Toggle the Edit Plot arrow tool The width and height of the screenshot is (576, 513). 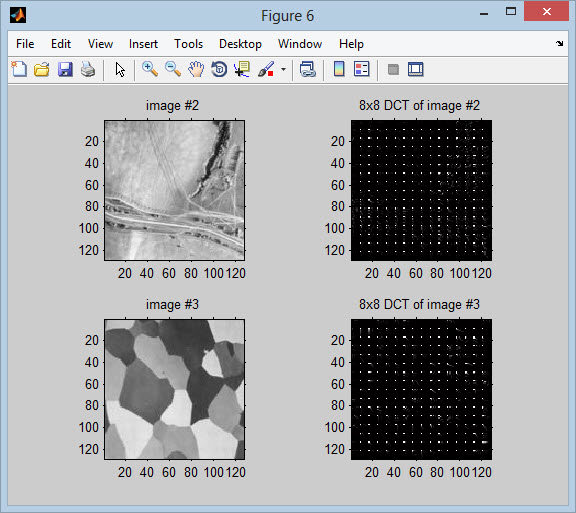120,69
